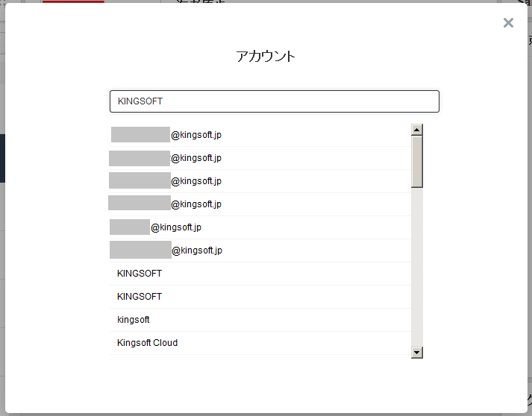Click the account list scrollbar thumb
Image resolution: width=532 pixels, height=416 pixels.
point(417,160)
